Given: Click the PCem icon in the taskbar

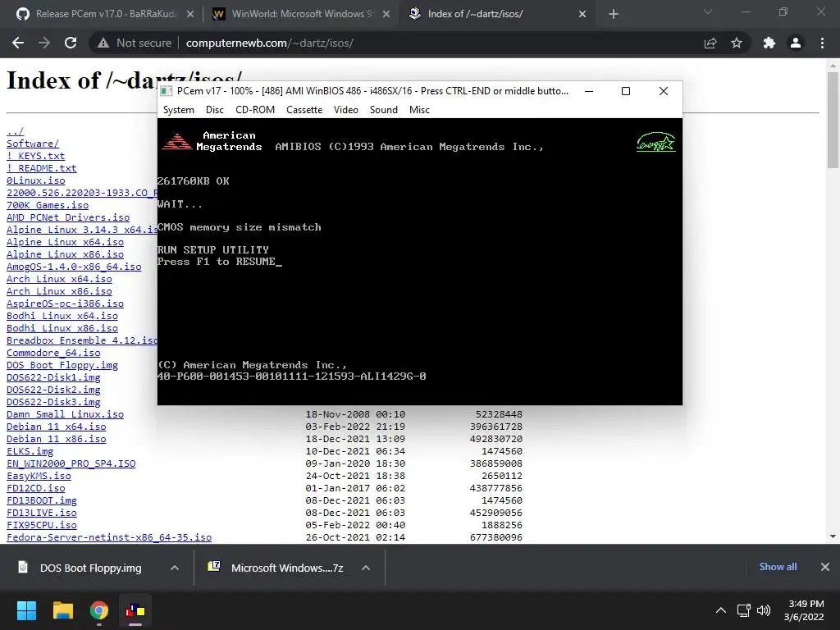Looking at the screenshot, I should point(135,610).
